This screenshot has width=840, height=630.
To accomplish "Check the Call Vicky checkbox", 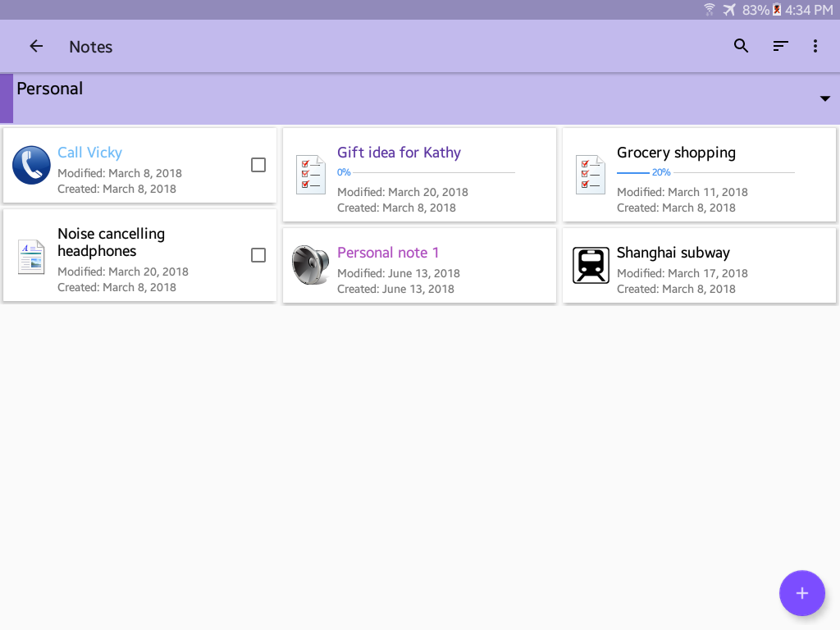I will pos(258,165).
